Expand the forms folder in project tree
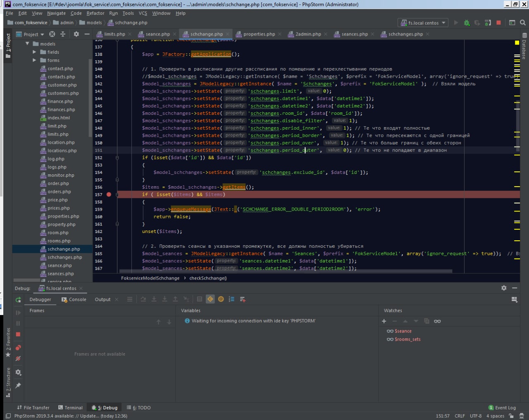 click(35, 60)
